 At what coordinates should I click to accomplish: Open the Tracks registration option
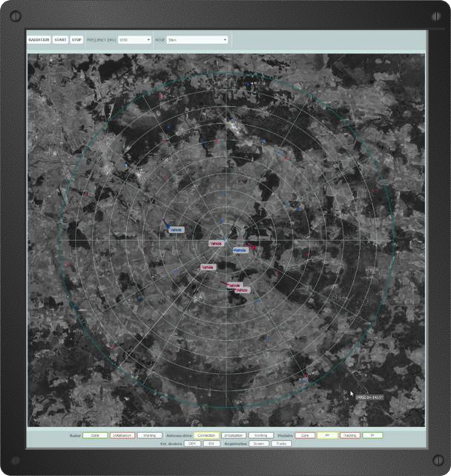282,443
